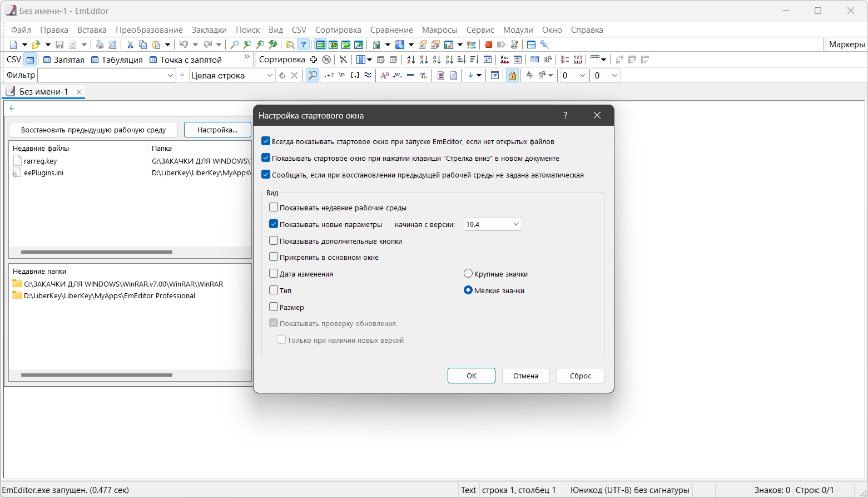This screenshot has width=868, height=498.
Task: Enable 'Показывать недавние рабочие среды' checkbox
Action: pyautogui.click(x=274, y=208)
